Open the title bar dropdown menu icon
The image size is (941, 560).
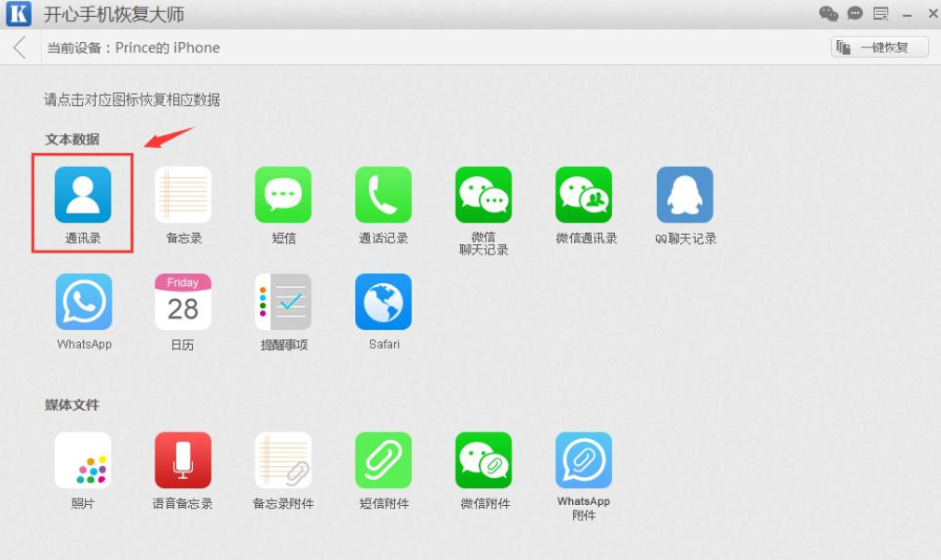(880, 14)
